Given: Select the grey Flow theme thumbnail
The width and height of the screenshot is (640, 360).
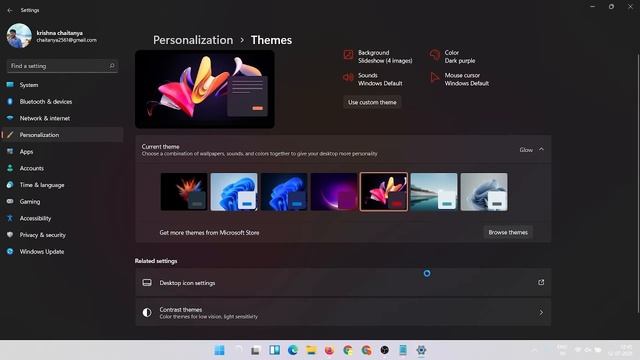Looking at the screenshot, I should click(484, 192).
